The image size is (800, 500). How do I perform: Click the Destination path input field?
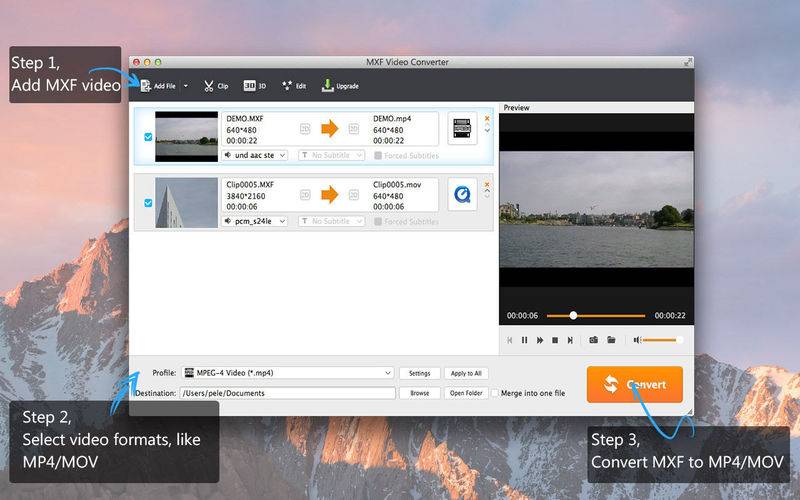(288, 393)
